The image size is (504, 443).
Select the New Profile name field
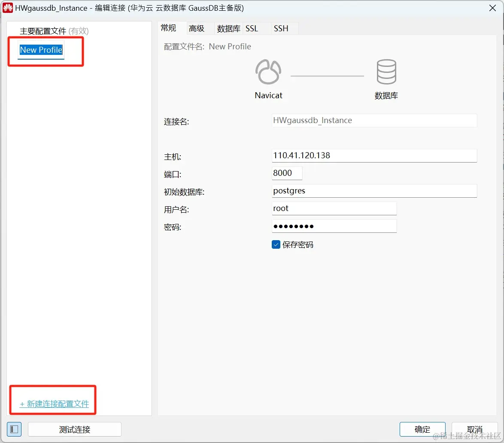click(x=41, y=50)
